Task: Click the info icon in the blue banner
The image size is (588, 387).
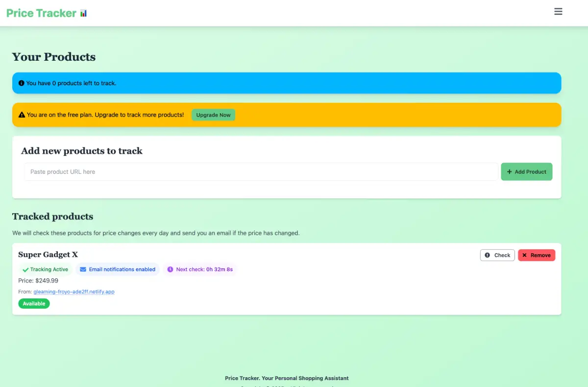Action: [21, 83]
